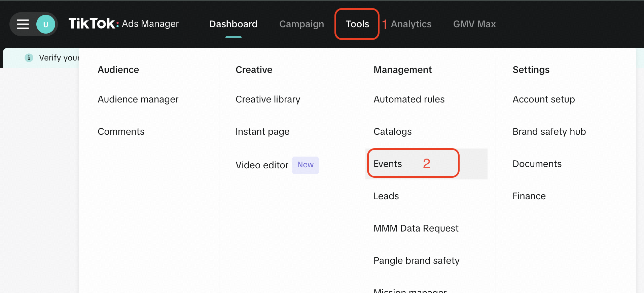
Task: Select Catalogs under Management
Action: coord(392,132)
